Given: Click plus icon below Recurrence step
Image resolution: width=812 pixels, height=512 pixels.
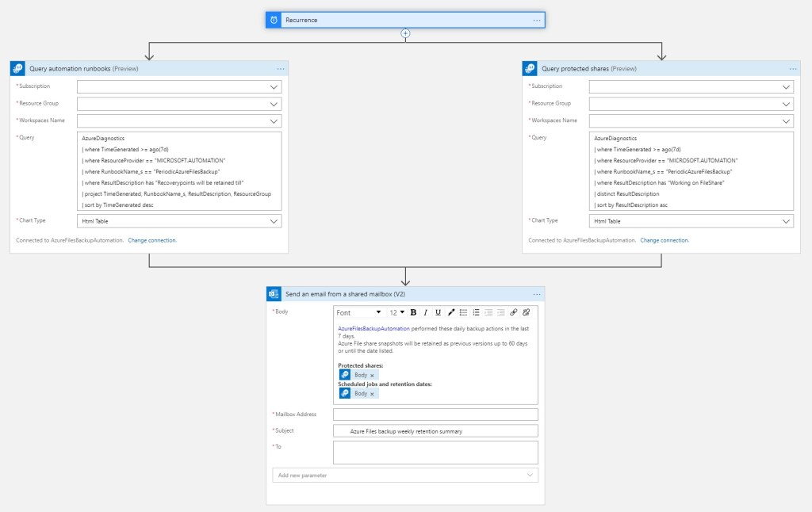Looking at the screenshot, I should coord(405,33).
